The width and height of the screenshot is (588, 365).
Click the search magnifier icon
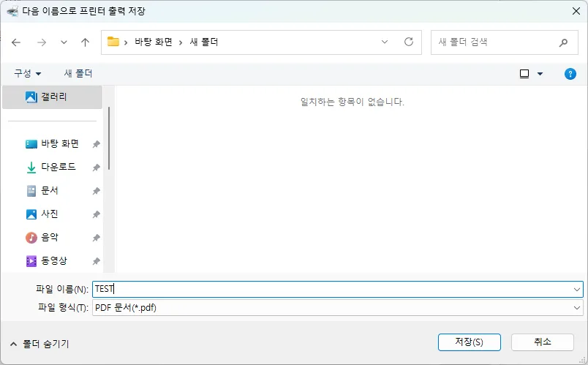click(x=563, y=42)
